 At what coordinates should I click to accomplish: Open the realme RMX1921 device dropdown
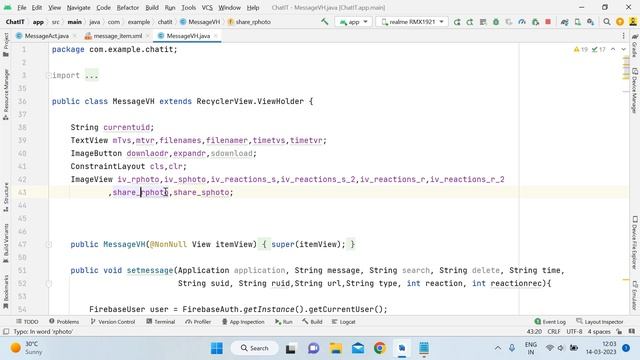(412, 22)
